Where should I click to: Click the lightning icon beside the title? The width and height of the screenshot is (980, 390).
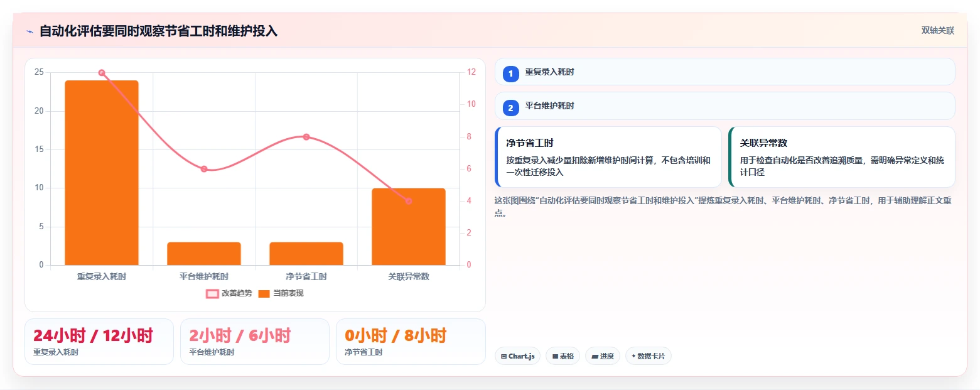[30, 31]
